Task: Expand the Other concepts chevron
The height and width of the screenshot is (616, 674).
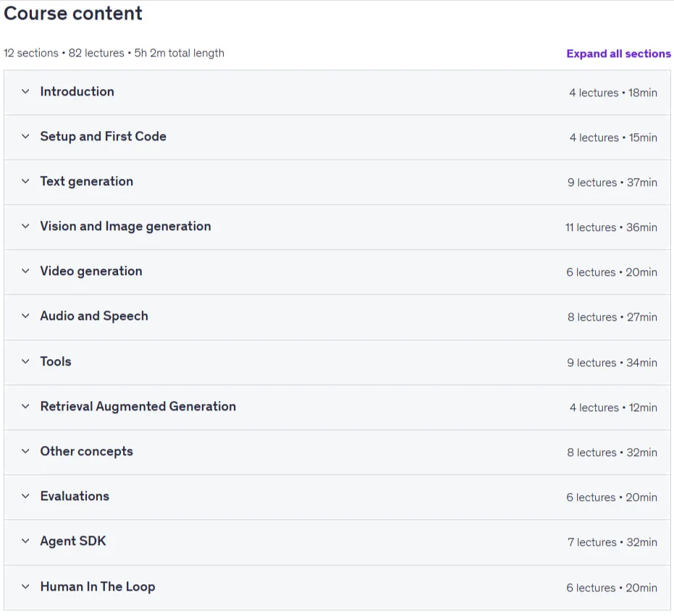Action: coord(26,451)
